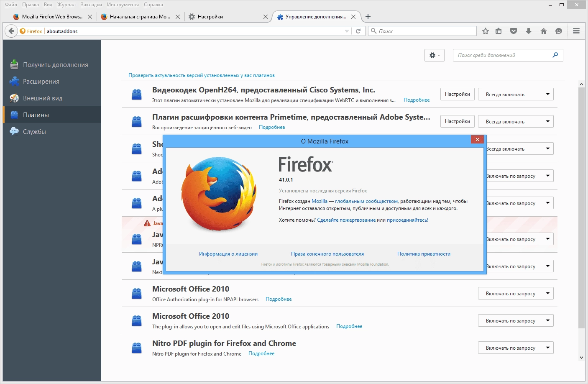Open the Закладки menu
The width and height of the screenshot is (588, 384).
coord(91,5)
